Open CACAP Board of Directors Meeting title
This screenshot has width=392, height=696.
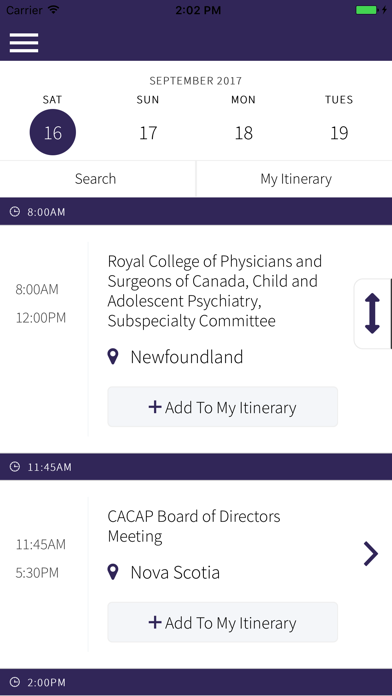coord(194,526)
